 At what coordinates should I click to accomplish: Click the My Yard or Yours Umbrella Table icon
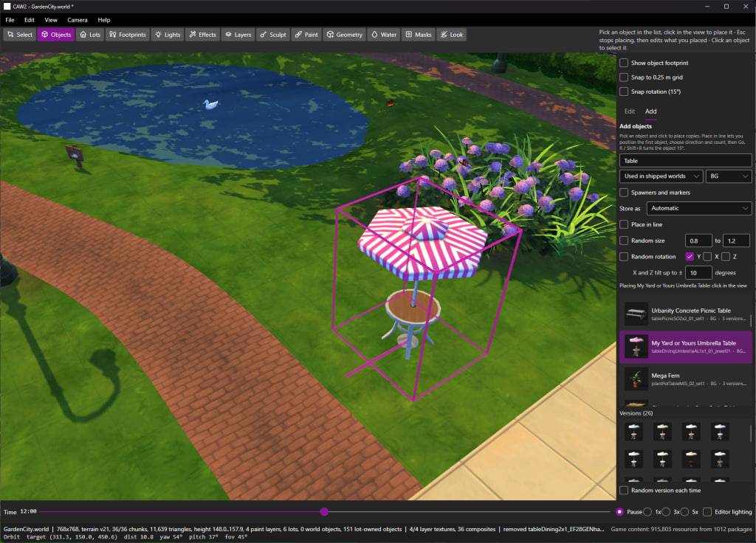click(x=636, y=347)
